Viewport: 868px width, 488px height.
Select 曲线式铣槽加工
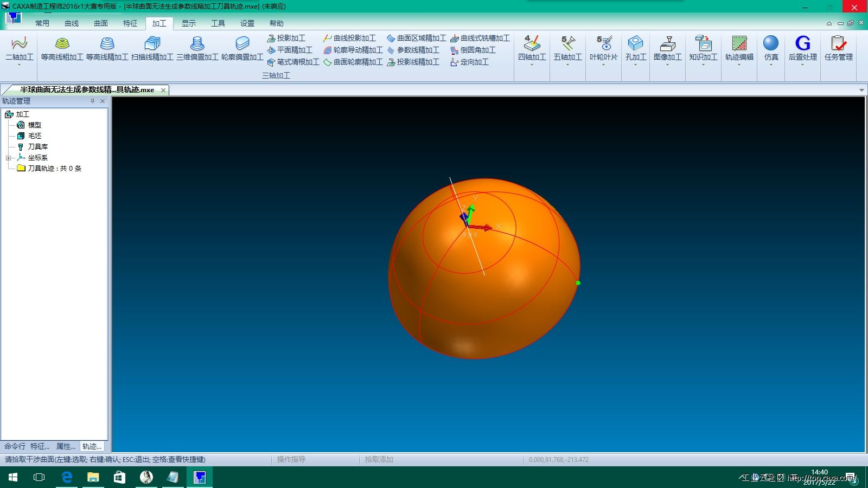[x=480, y=38]
